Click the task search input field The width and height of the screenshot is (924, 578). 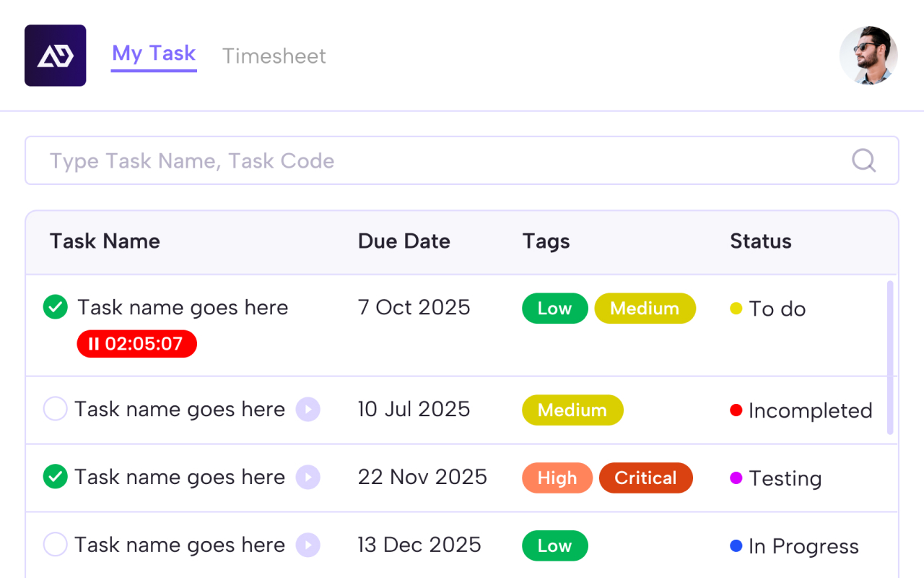pyautogui.click(x=289, y=160)
